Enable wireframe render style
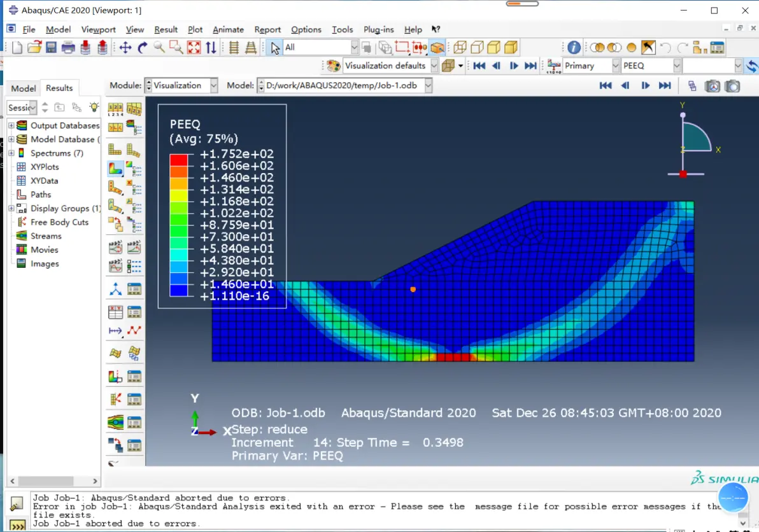This screenshot has width=759, height=532. tap(460, 47)
